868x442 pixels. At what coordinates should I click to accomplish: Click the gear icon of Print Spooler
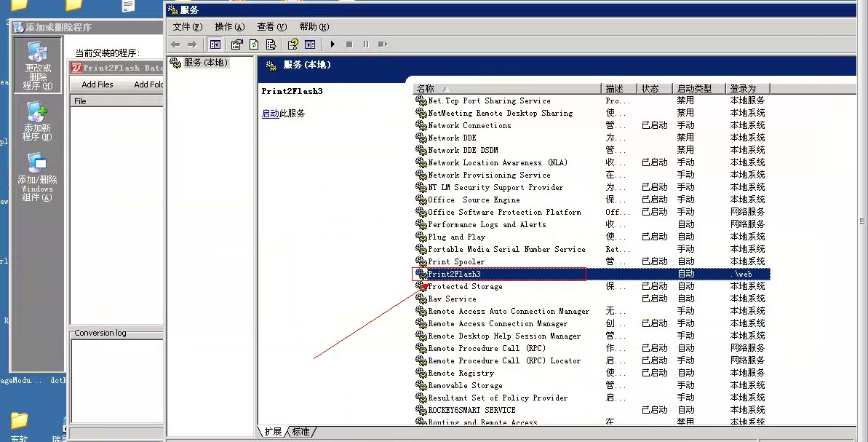coord(421,261)
